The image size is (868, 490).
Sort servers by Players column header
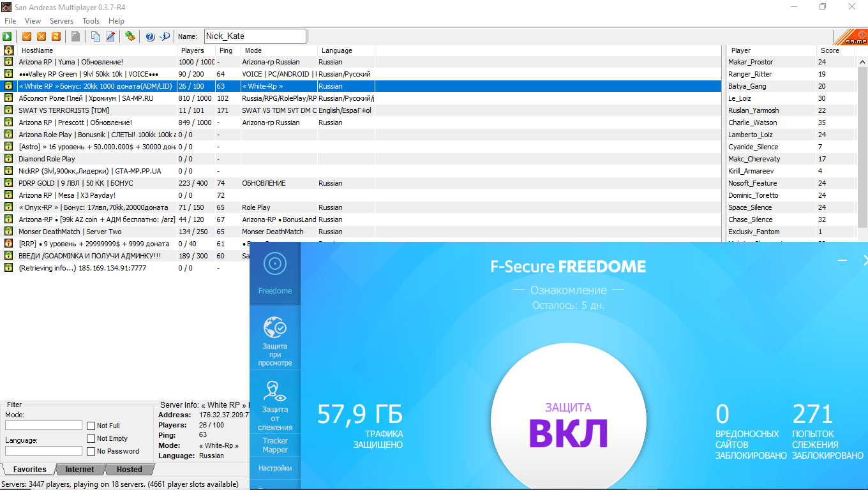tap(196, 50)
